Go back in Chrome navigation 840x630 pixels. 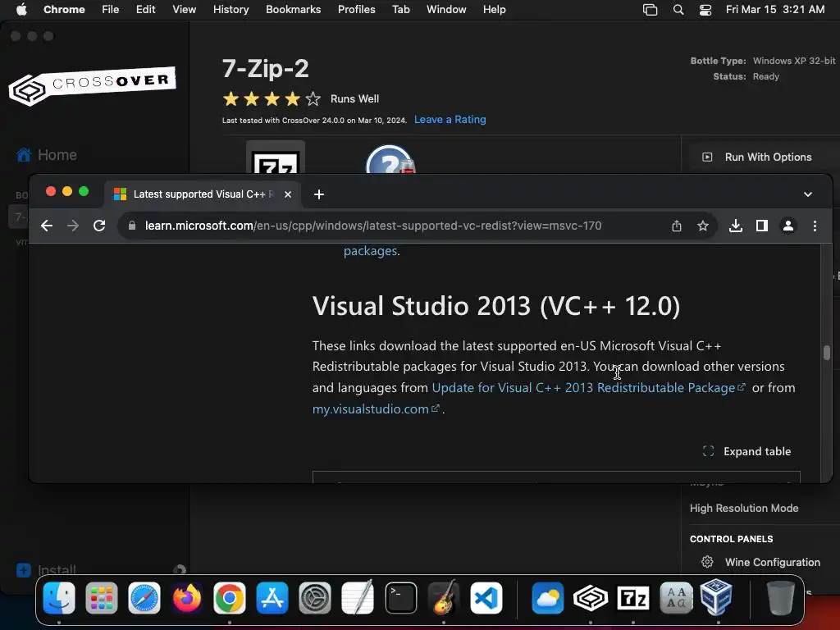point(47,226)
